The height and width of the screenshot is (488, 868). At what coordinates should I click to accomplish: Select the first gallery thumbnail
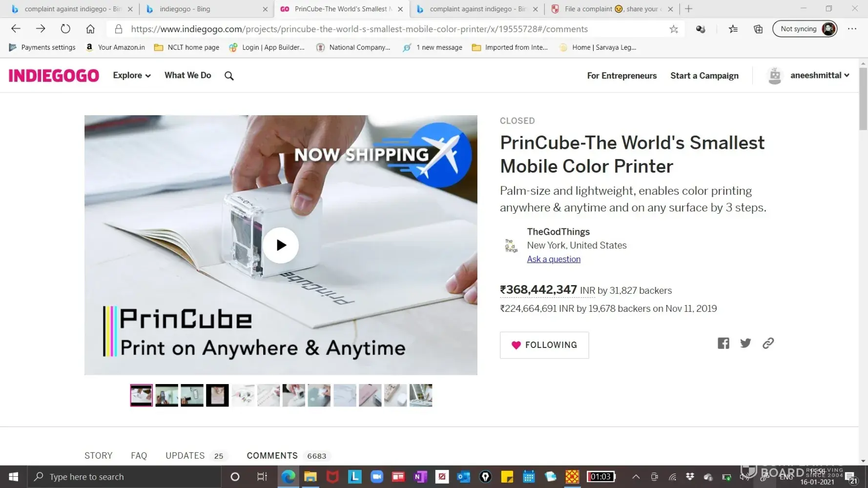(142, 395)
